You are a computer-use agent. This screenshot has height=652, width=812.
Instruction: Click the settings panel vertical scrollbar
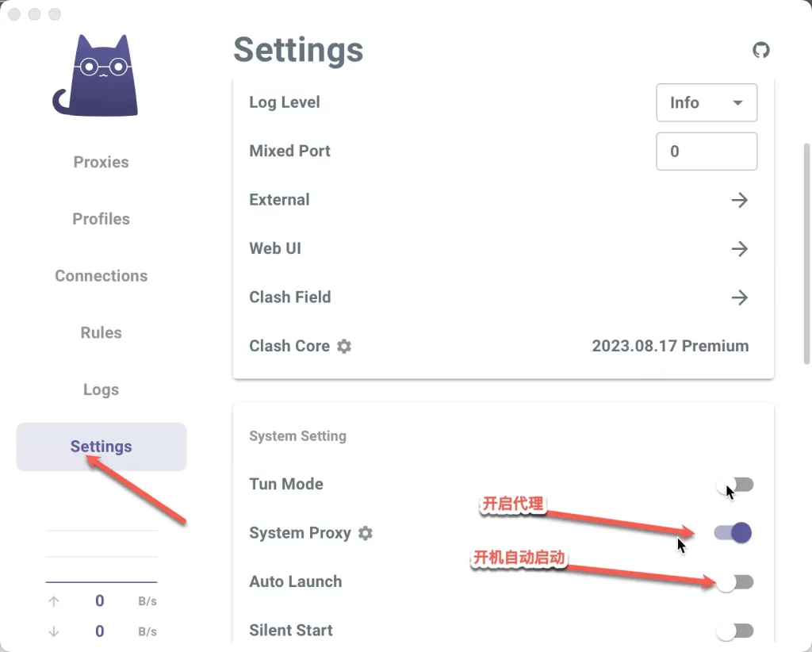pos(806,254)
